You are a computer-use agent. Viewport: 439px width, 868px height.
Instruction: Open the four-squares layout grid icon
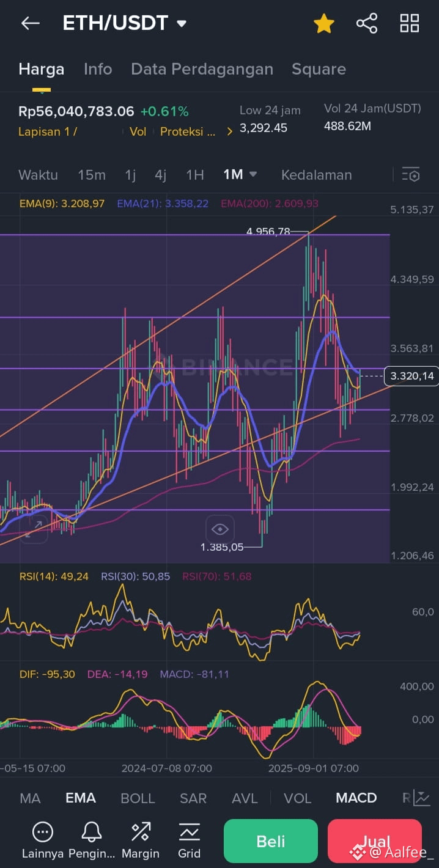(x=410, y=24)
